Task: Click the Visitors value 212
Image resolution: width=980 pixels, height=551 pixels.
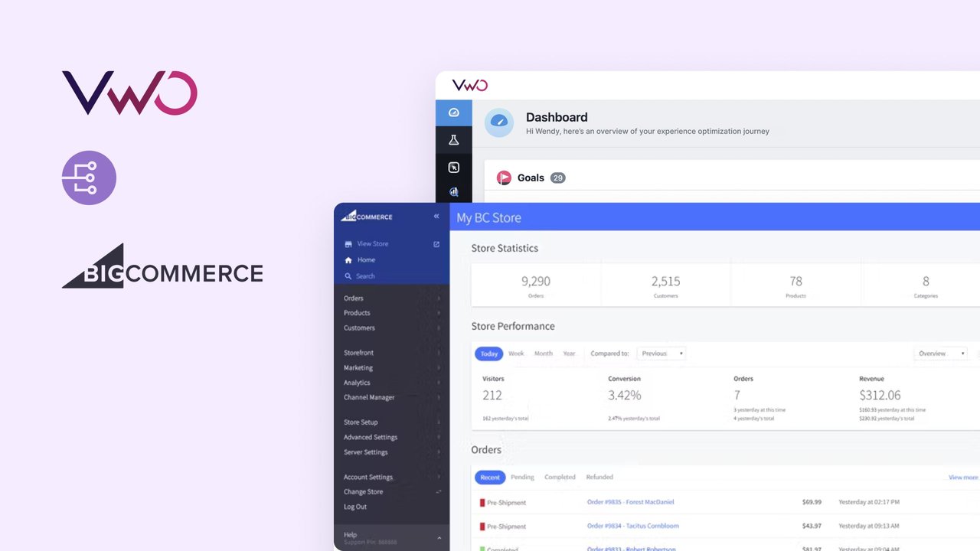Action: coord(492,396)
